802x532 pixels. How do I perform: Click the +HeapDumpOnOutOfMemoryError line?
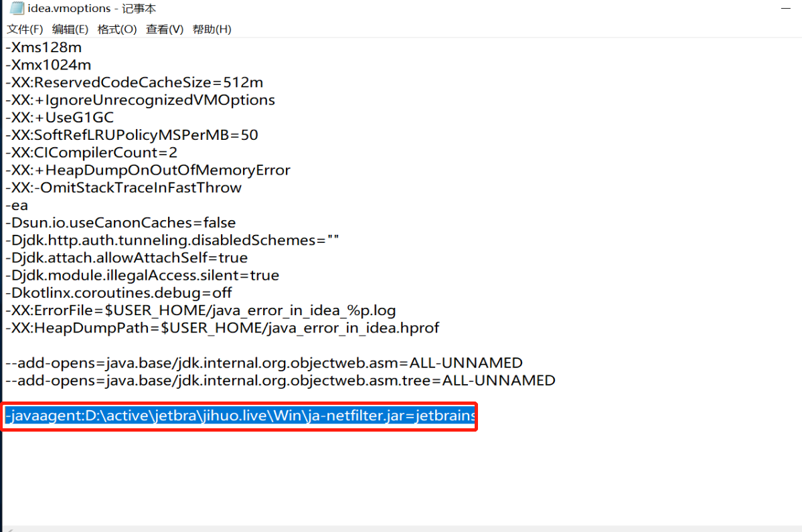(147, 170)
